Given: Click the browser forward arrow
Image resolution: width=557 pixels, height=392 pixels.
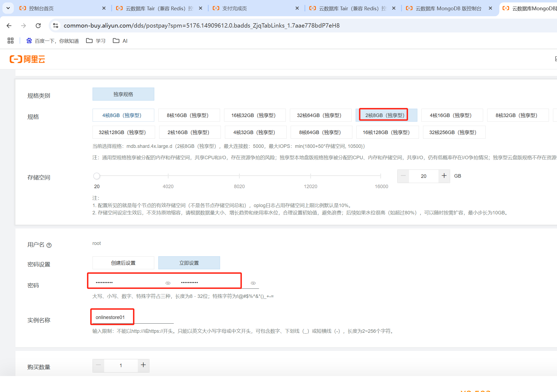Looking at the screenshot, I should tap(24, 25).
